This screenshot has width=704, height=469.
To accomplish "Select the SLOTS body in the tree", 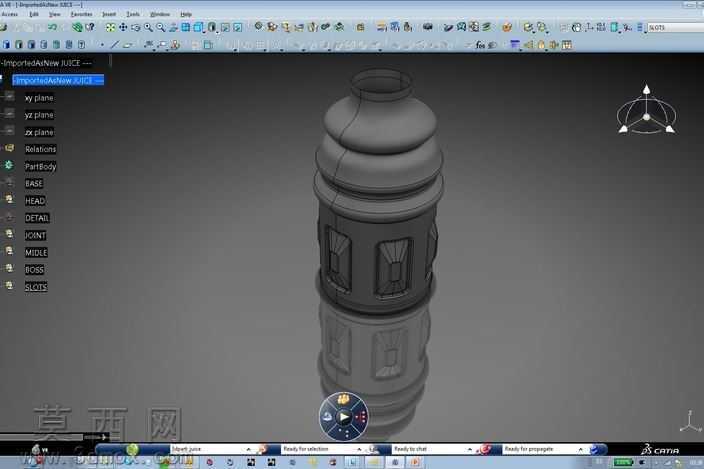I will 36,287.
